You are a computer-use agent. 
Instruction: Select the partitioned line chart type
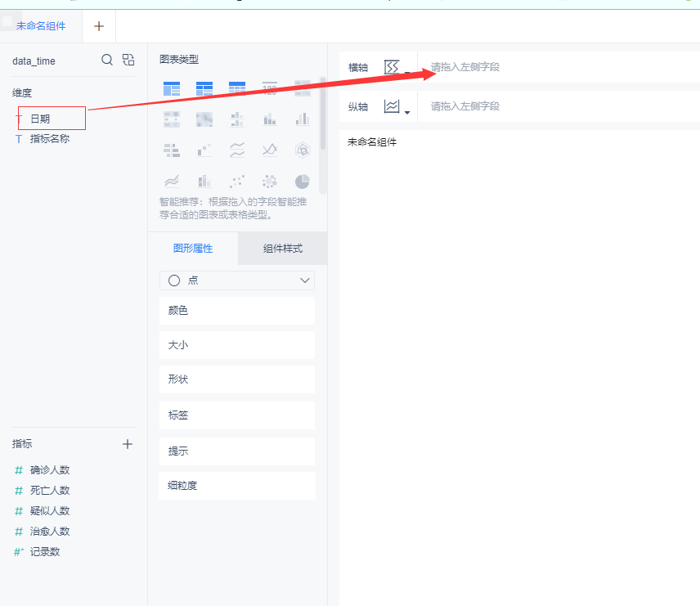coord(237,150)
